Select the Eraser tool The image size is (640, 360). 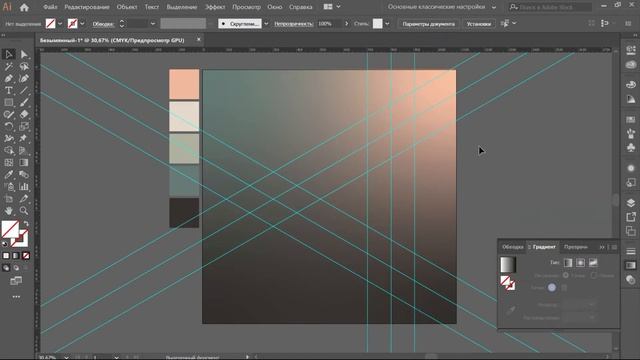coord(24,114)
